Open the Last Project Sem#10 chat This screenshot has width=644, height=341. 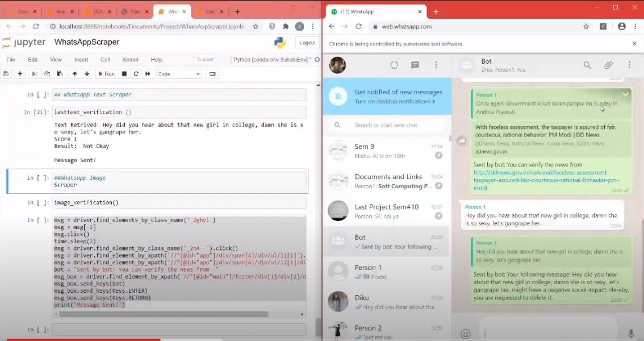coord(387,211)
